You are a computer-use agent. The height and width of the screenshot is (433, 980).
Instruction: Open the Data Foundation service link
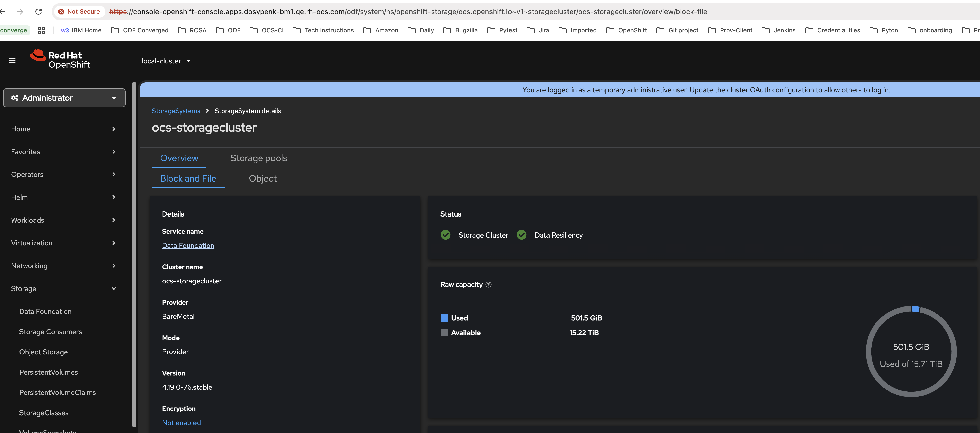tap(188, 246)
